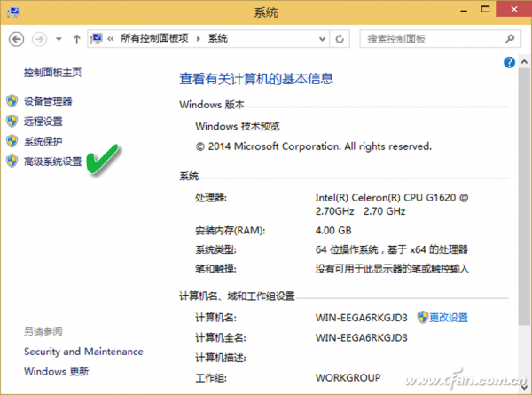The image size is (532, 395).
Task: Select 所有控制面板项 in the breadcrumb
Action: (x=154, y=38)
